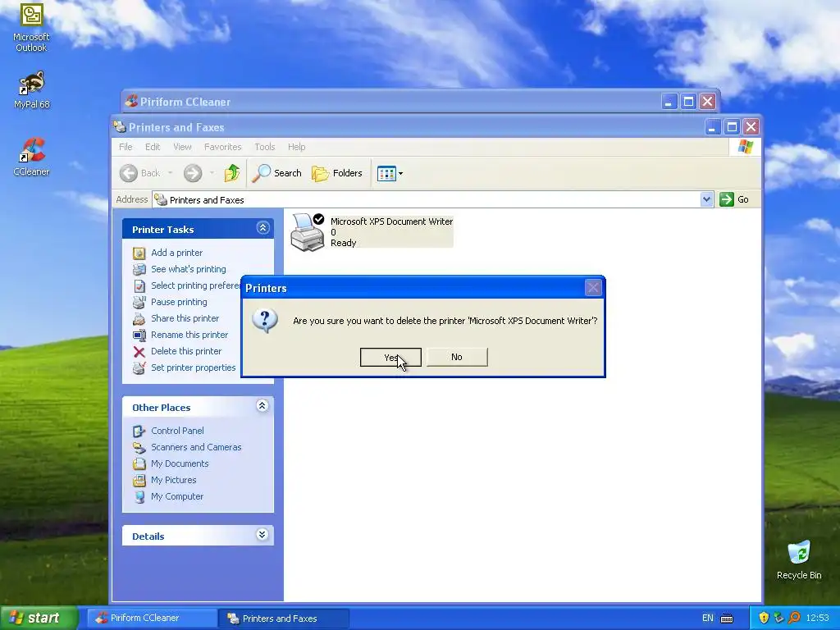Open the Edit menu
The image size is (840, 630).
point(153,147)
